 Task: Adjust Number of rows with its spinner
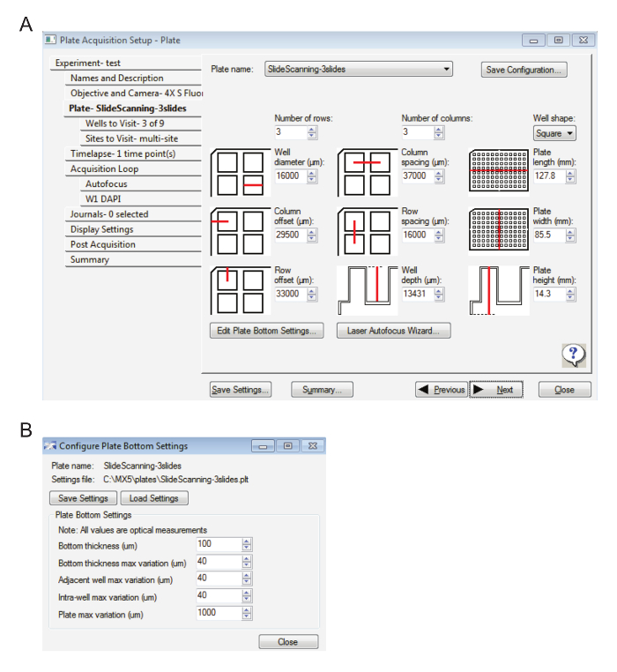tap(312, 132)
